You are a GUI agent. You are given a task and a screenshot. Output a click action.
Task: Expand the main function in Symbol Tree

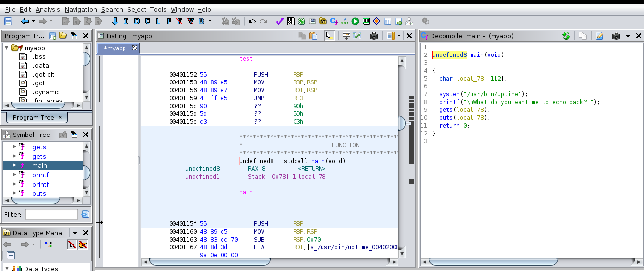pos(14,165)
